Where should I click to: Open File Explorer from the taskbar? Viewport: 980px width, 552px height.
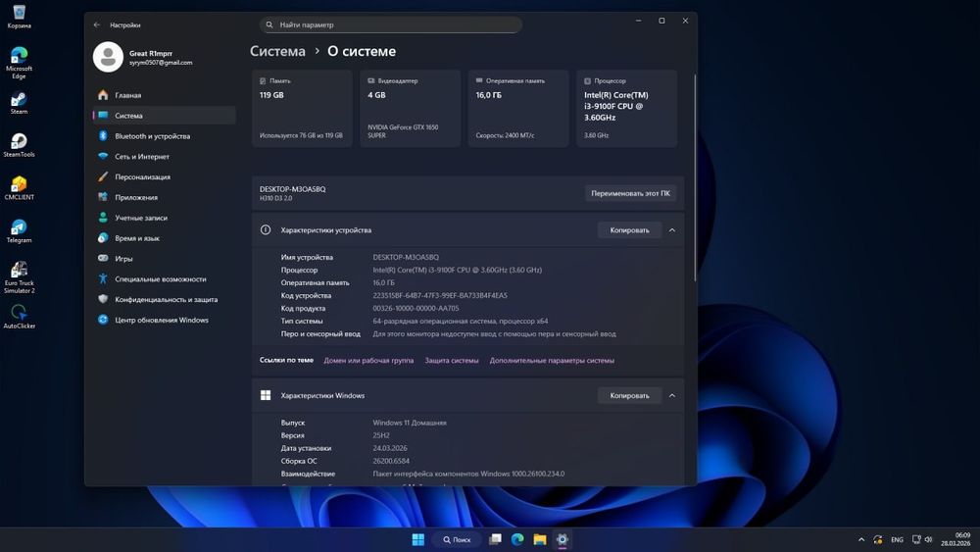click(540, 539)
